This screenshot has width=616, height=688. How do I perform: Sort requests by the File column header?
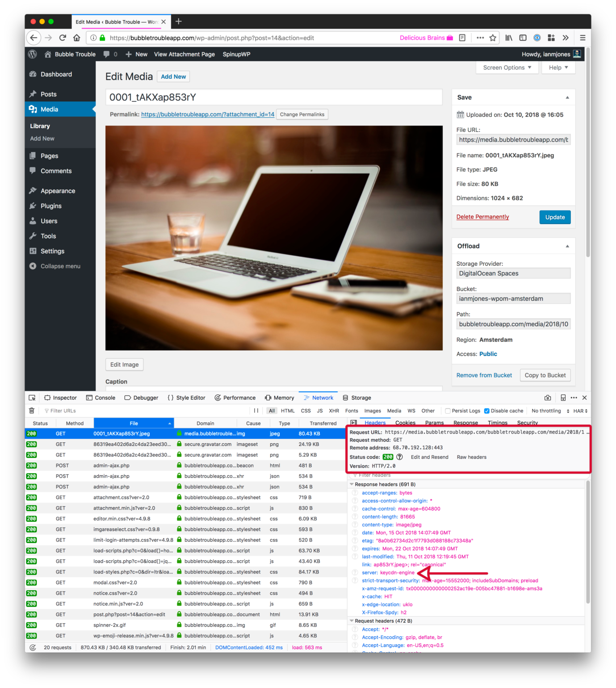tap(134, 423)
